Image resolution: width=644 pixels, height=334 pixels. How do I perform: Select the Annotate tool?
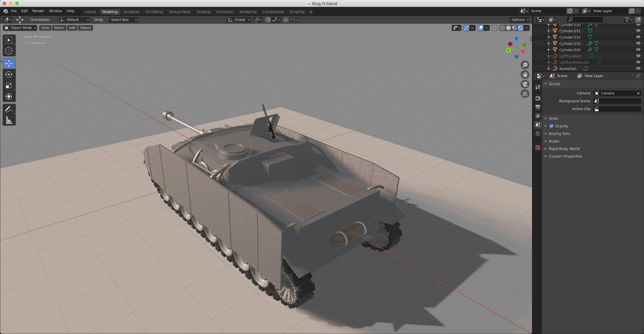tap(9, 109)
